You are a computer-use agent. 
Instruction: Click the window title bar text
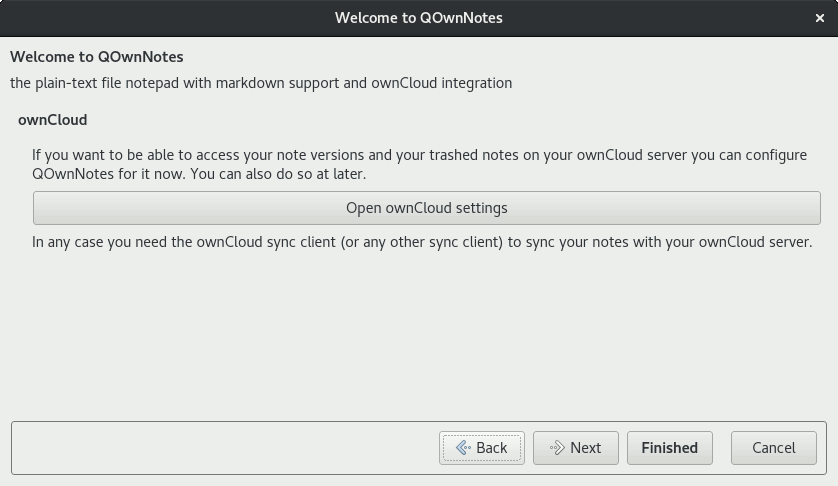coord(418,18)
